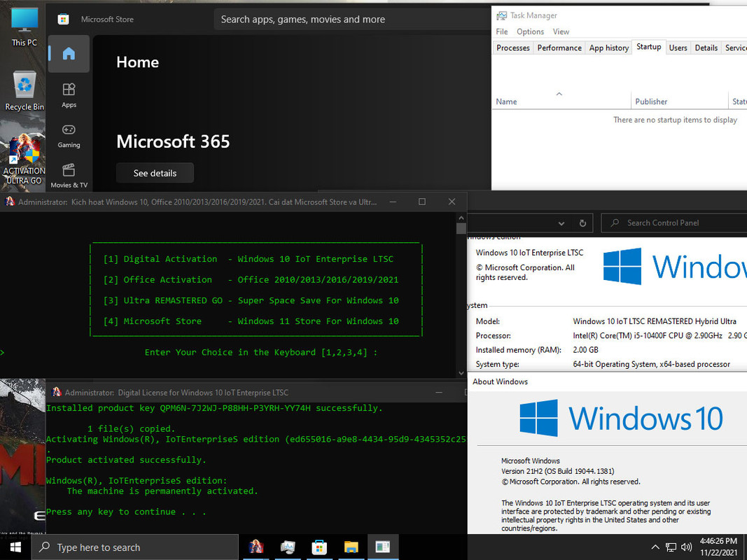Sort Task Manager list by Name column
The image size is (747, 560).
point(561,101)
